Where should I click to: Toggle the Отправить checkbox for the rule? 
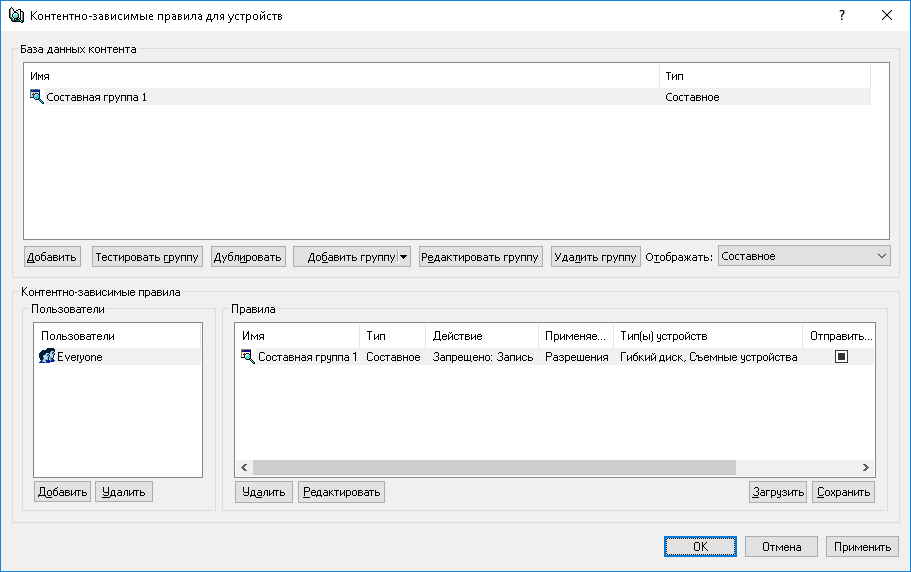coord(841,357)
